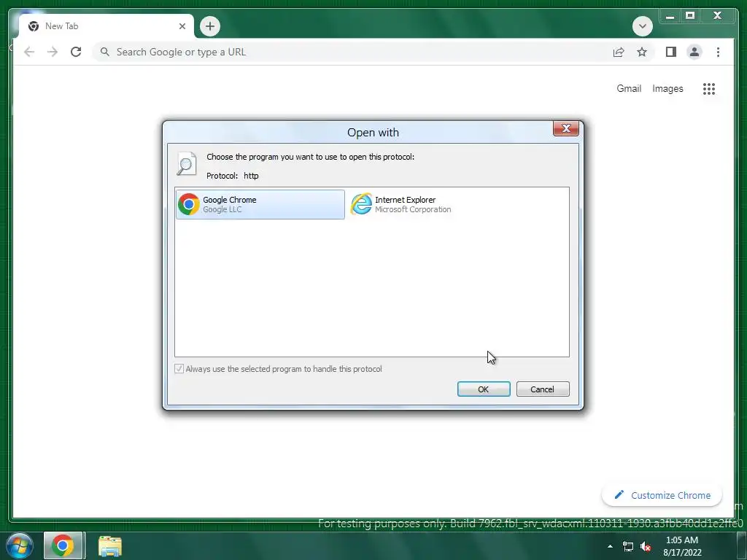Close the New Tab tab
Image resolution: width=747 pixels, height=560 pixels.
coord(182,26)
